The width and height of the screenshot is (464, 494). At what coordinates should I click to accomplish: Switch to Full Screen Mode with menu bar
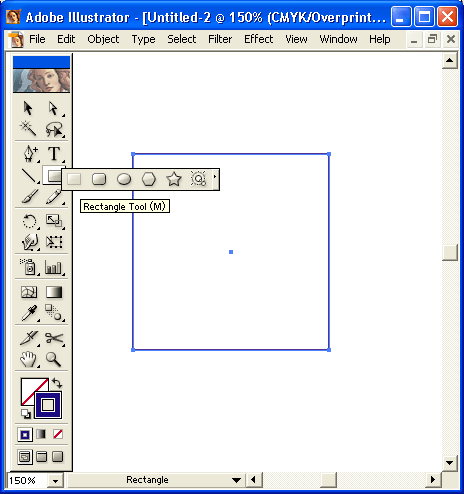pos(41,457)
